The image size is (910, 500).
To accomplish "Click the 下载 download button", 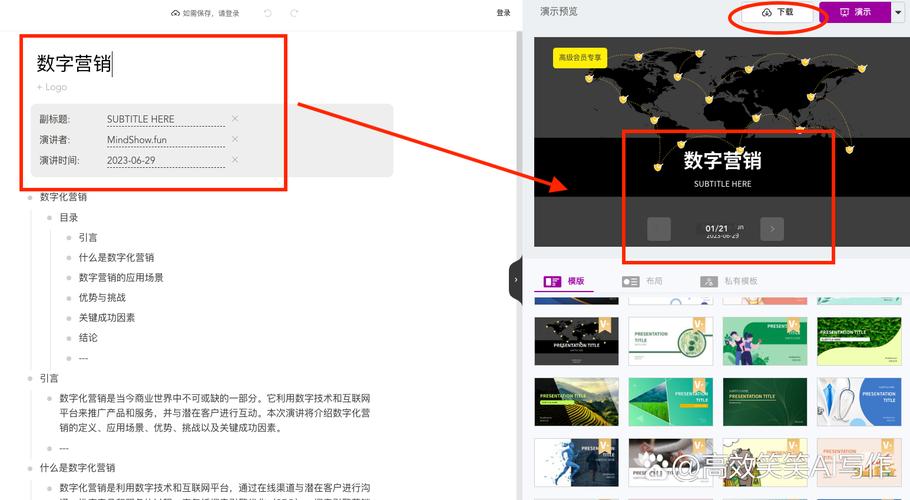I will (x=777, y=12).
